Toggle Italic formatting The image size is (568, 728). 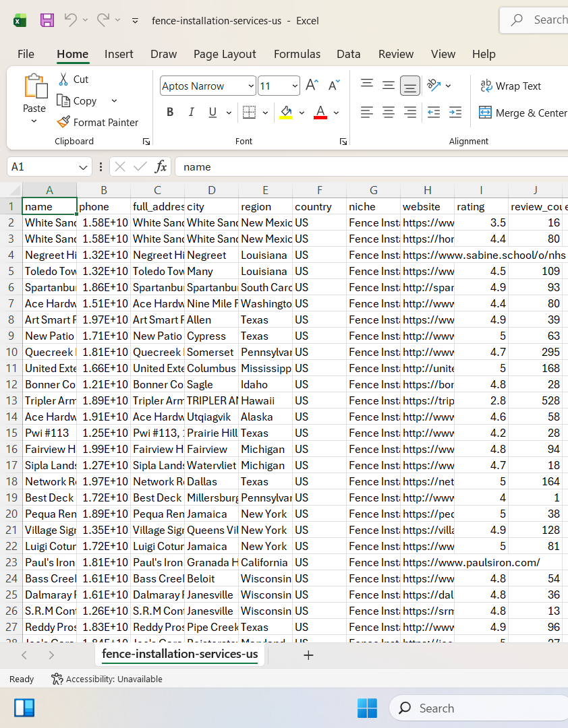click(191, 113)
